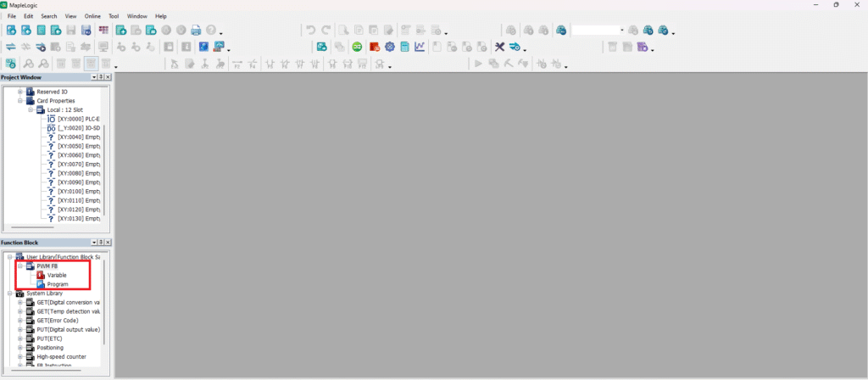This screenshot has height=380, width=868.
Task: Click the blue left-right transfer arrows icon
Action: click(x=10, y=47)
